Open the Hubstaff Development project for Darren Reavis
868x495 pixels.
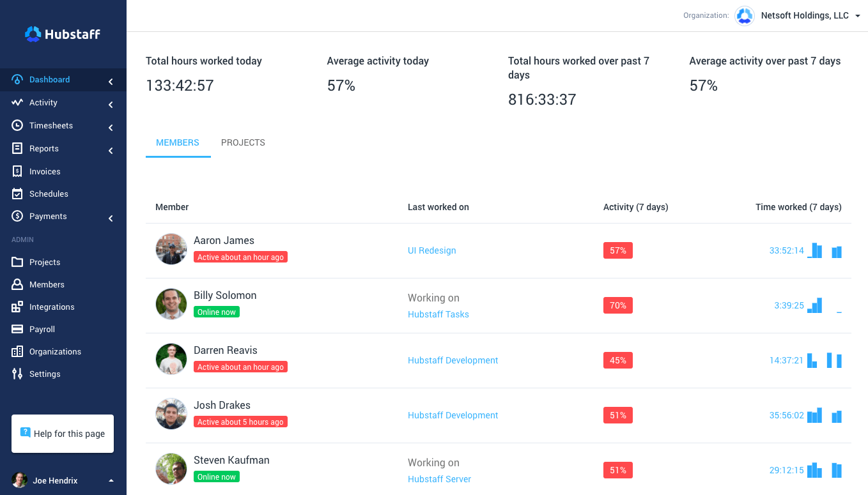(453, 360)
